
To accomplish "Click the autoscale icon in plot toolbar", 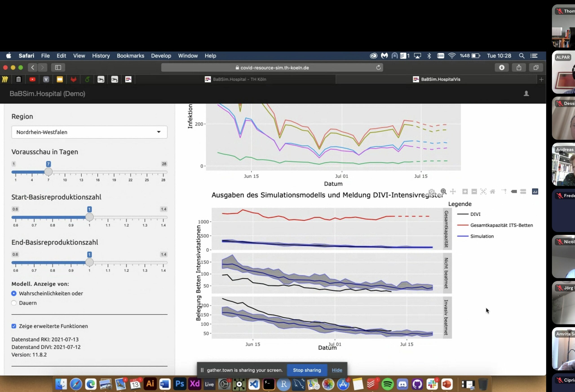I will click(483, 192).
